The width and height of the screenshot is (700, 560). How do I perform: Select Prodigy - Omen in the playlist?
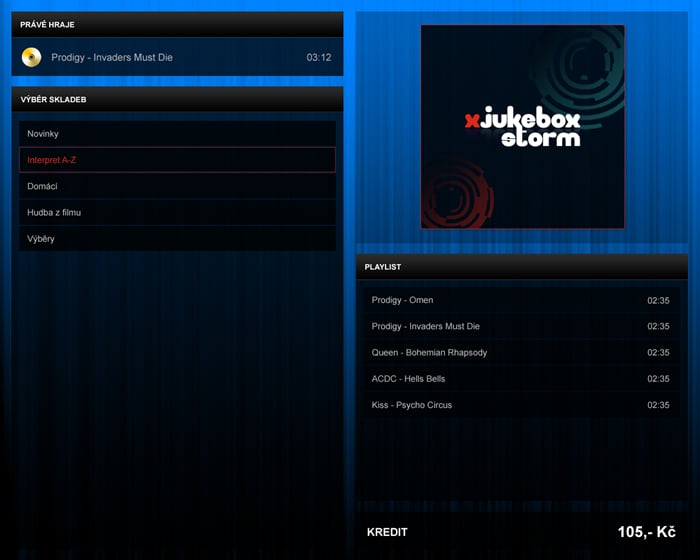(x=402, y=300)
